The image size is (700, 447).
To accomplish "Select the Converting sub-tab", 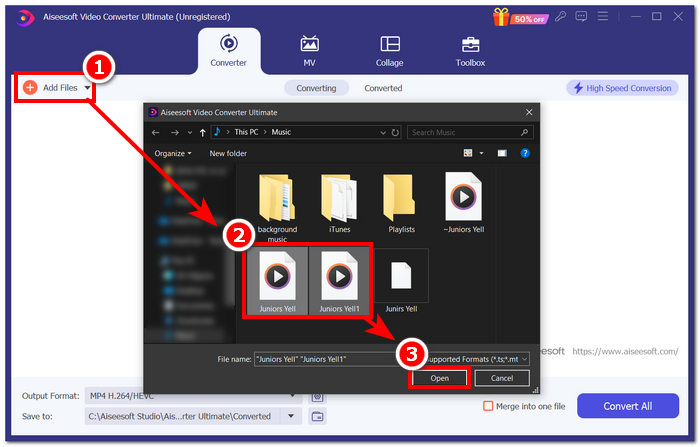I will point(316,88).
